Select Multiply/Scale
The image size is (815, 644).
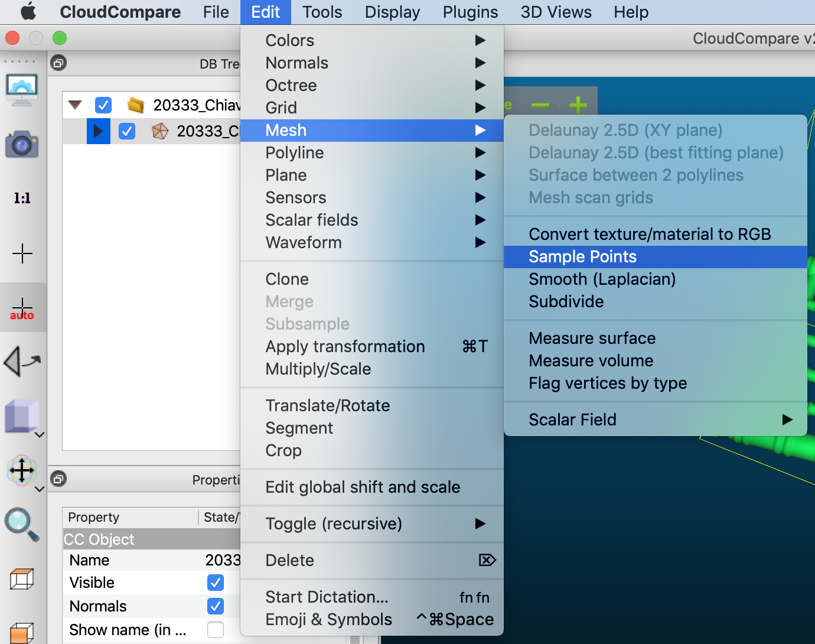click(x=372, y=369)
